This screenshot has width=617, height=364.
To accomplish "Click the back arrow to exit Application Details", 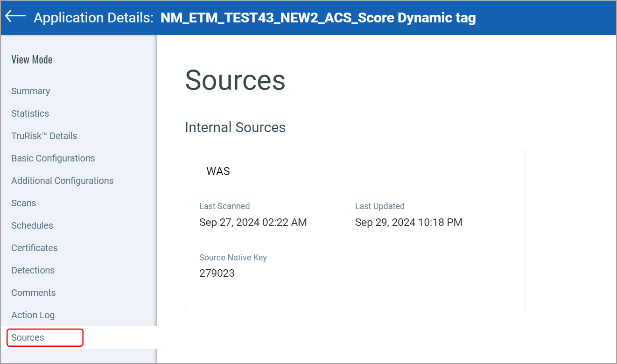I will [14, 17].
